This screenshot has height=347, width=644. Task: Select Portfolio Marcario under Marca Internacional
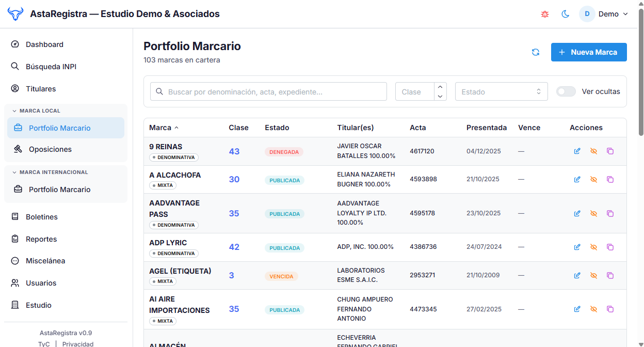(66, 190)
